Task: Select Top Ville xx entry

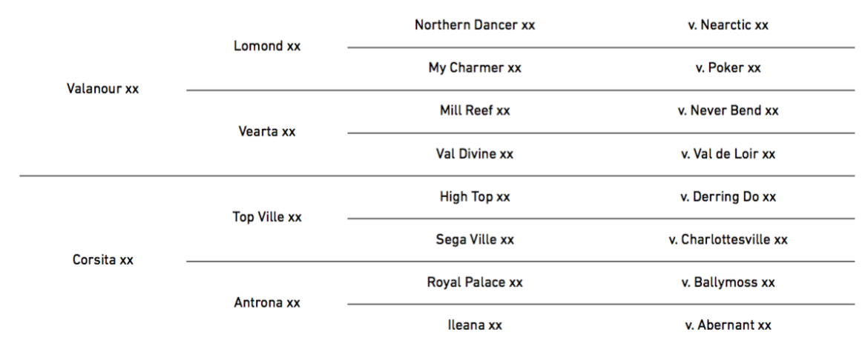Action: coord(267,217)
